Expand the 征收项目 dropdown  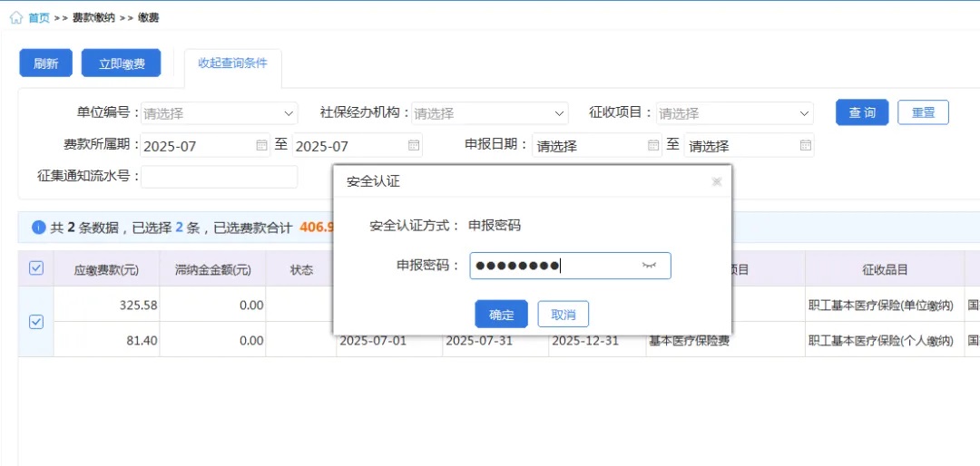tap(804, 113)
